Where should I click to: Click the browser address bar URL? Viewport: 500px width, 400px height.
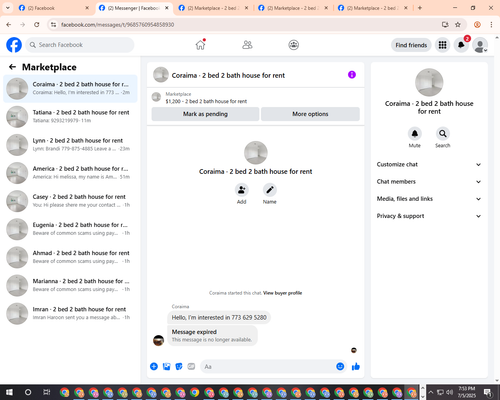click(117, 25)
